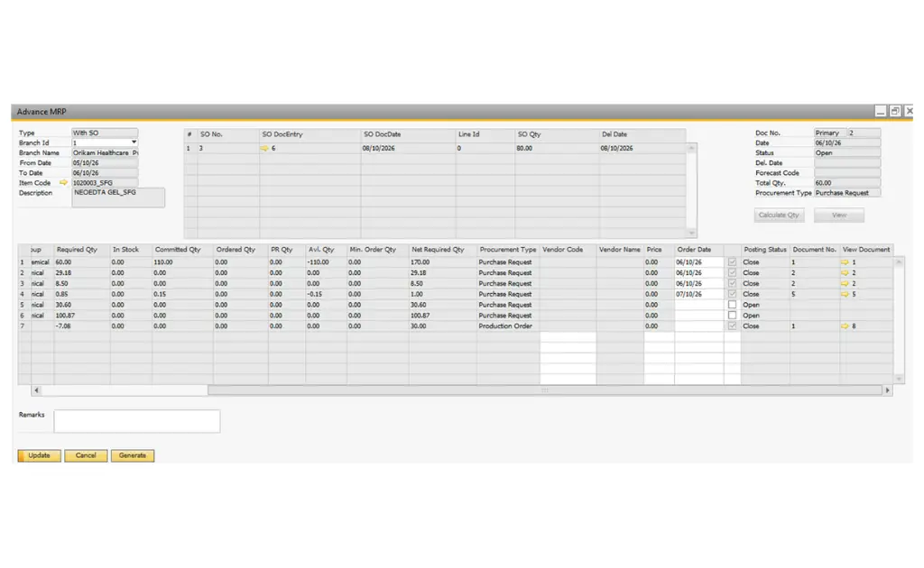Click Net Required Qty cell 30.00
This screenshot has height=568, width=924.
(442, 325)
